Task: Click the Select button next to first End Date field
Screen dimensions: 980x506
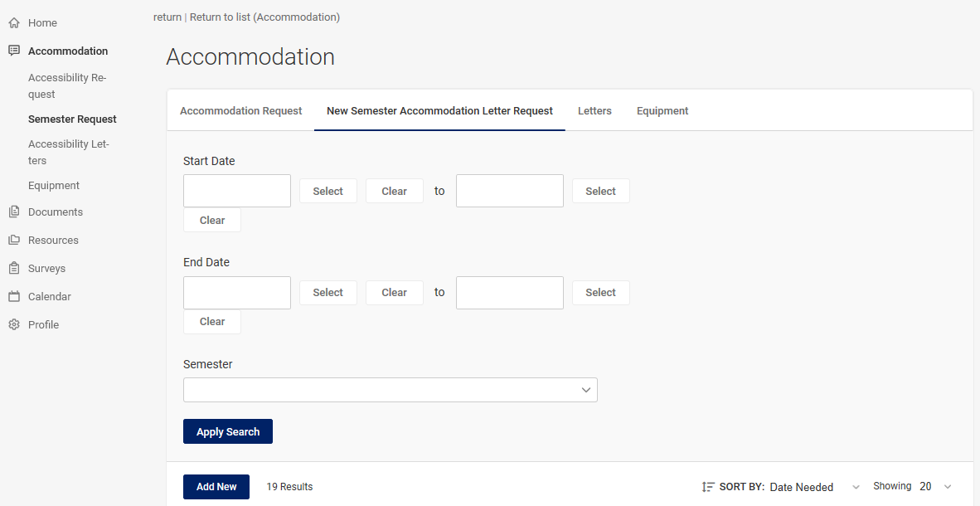Action: pyautogui.click(x=327, y=293)
